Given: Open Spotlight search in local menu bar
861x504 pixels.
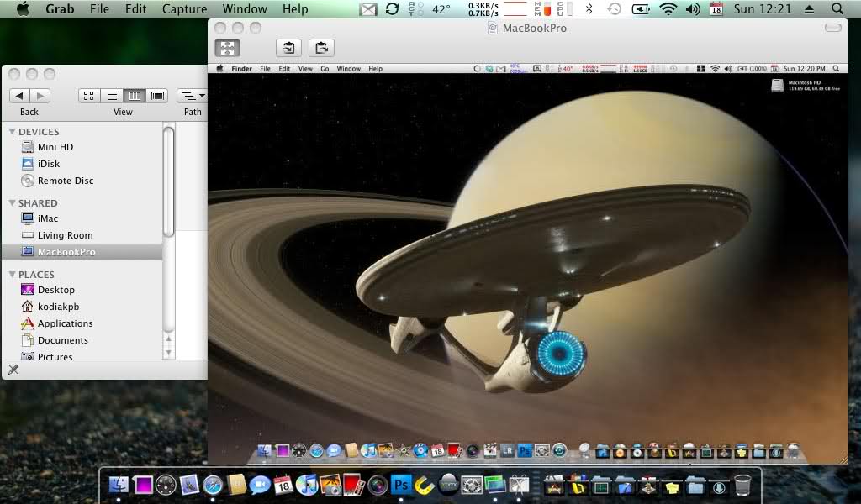Looking at the screenshot, I should [x=837, y=8].
